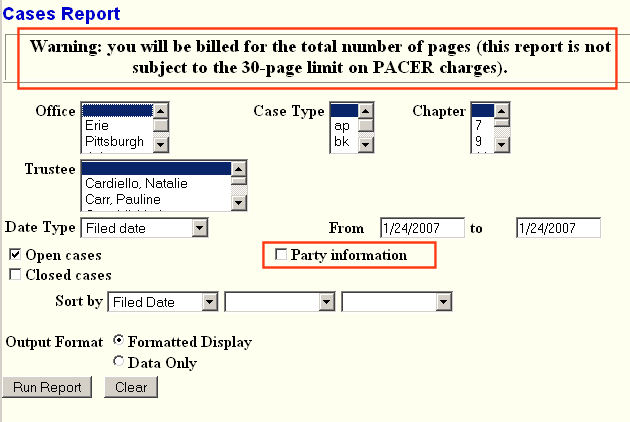This screenshot has height=422, width=630.
Task: Click Chapter list scroll up arrow
Action: click(501, 111)
